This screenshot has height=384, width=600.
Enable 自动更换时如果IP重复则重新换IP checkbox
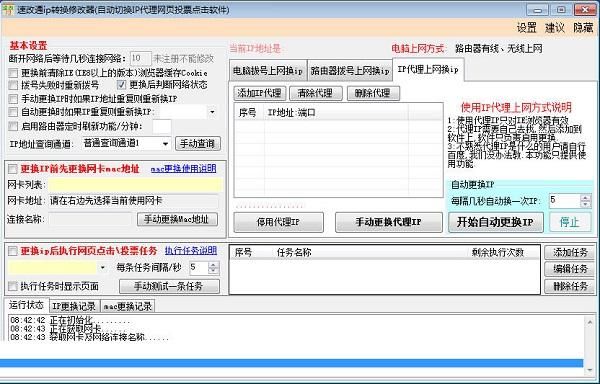(13, 112)
